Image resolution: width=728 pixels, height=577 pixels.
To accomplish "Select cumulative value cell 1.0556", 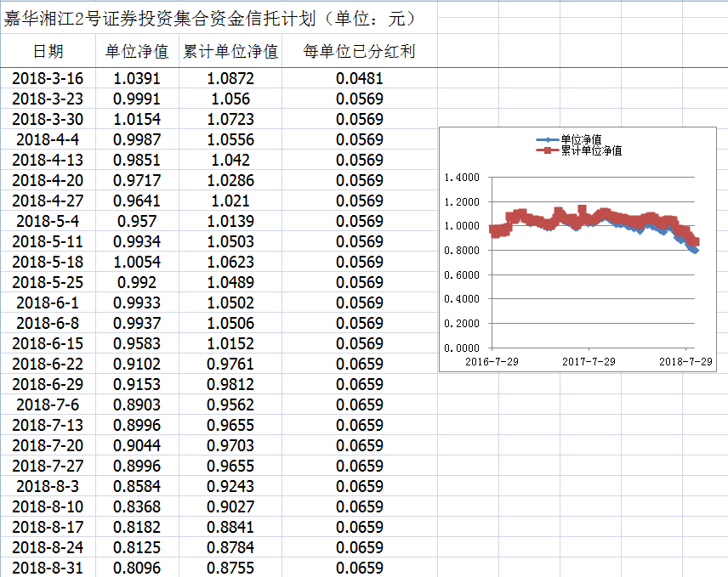I will [230, 139].
